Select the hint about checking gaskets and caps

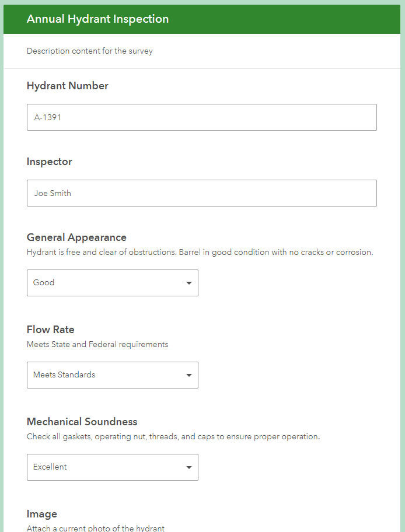coord(173,437)
